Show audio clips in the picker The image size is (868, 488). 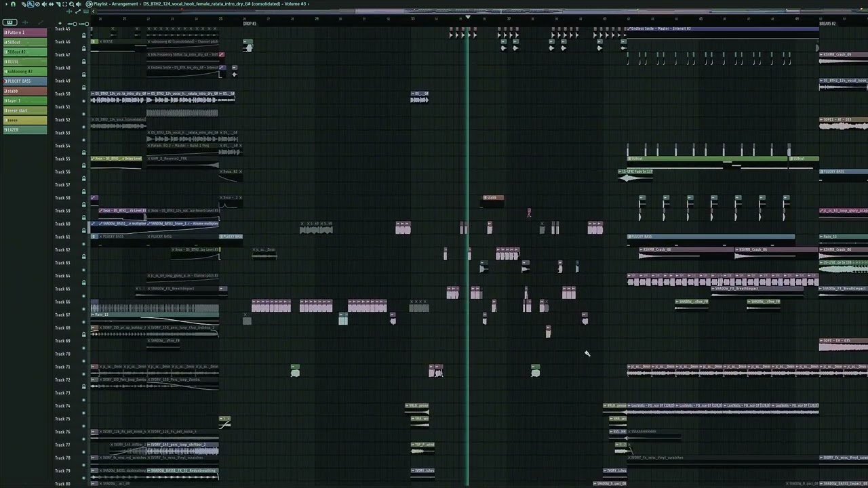point(25,22)
